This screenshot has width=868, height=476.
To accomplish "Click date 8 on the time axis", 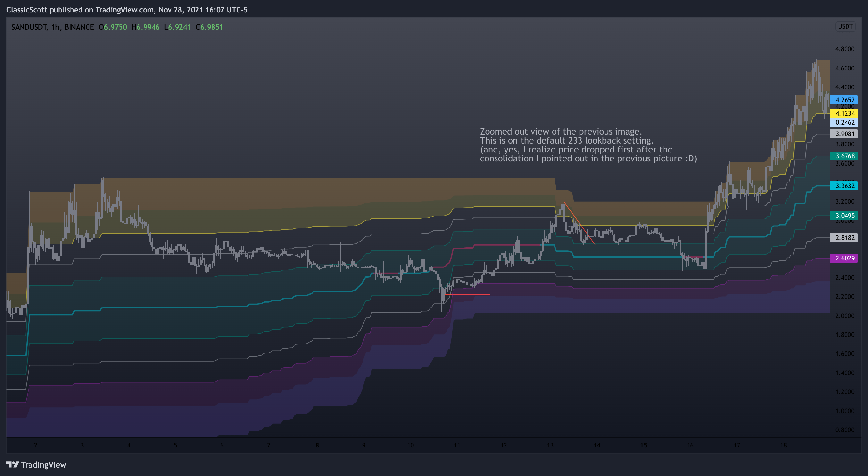I will [317, 445].
